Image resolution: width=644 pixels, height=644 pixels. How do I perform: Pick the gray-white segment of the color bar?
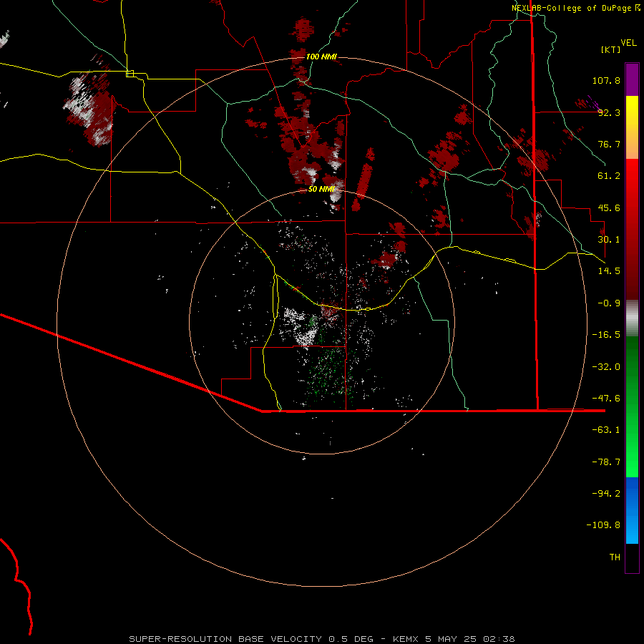(x=632, y=318)
